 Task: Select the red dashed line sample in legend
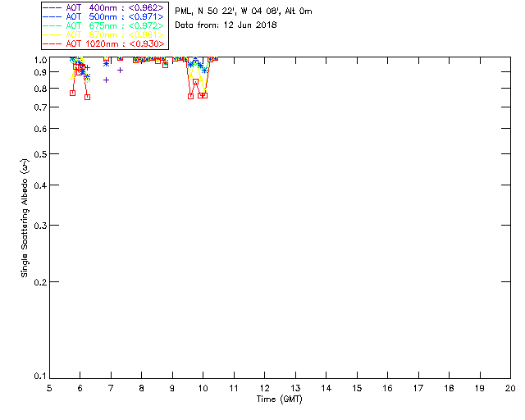[x=52, y=43]
